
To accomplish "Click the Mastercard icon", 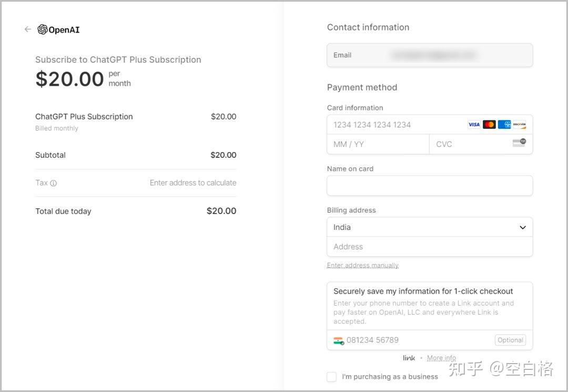I will [489, 125].
